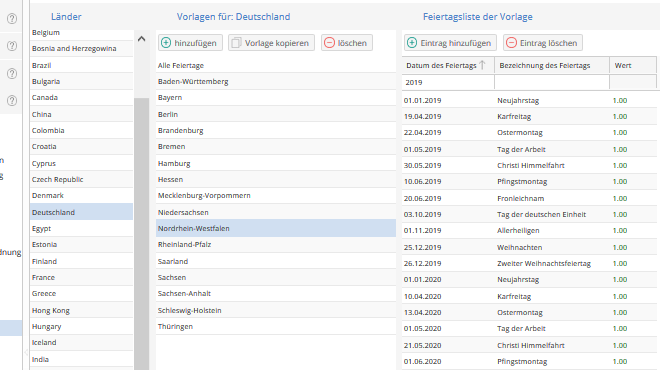Select the Brandenburg template
Screen dimensions: 660x370
(x=276, y=130)
